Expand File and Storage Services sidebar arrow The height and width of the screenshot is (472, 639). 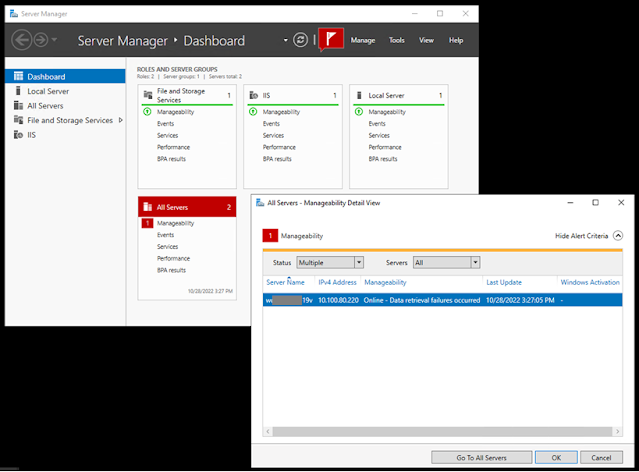pyautogui.click(x=121, y=120)
